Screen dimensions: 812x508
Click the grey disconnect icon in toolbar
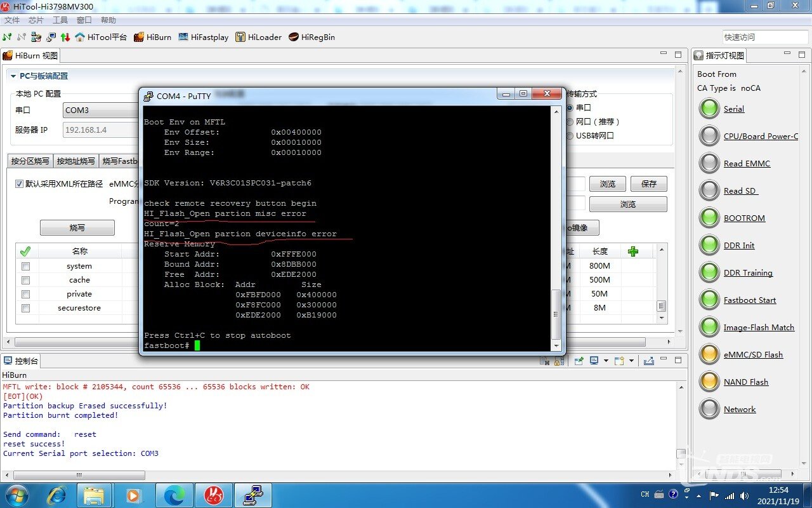tap(22, 37)
